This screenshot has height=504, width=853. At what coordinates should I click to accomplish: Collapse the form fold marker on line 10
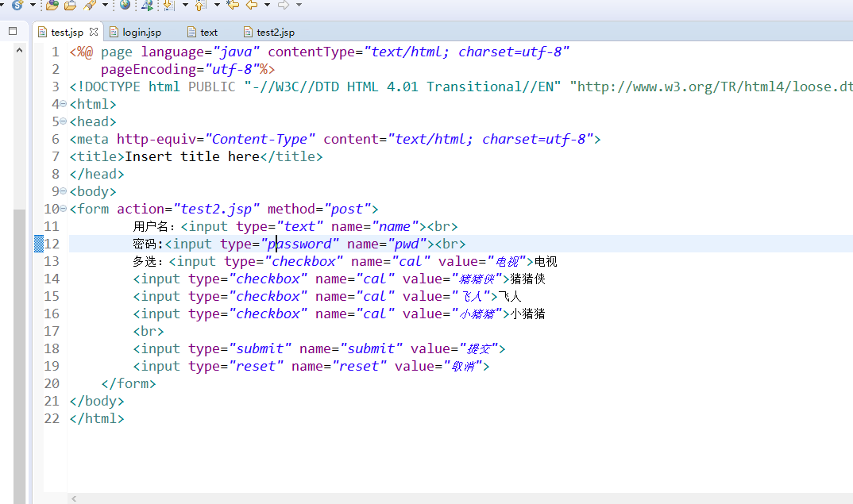(x=63, y=208)
